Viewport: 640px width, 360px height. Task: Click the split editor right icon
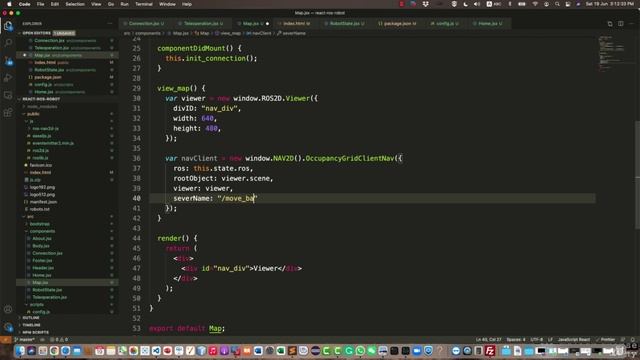tap(620, 24)
